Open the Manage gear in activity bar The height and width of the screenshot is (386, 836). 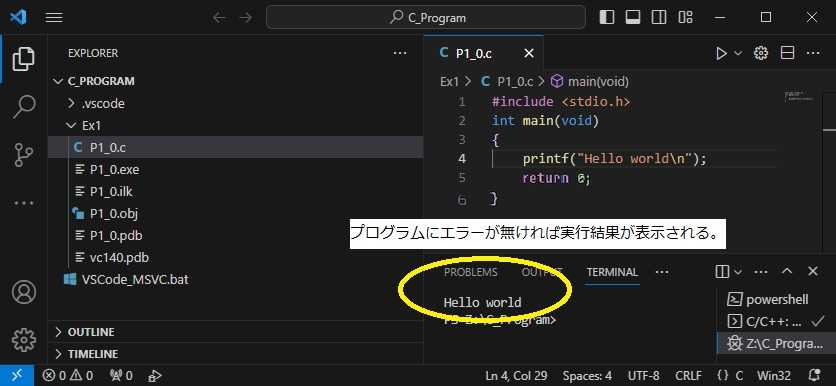(x=23, y=340)
